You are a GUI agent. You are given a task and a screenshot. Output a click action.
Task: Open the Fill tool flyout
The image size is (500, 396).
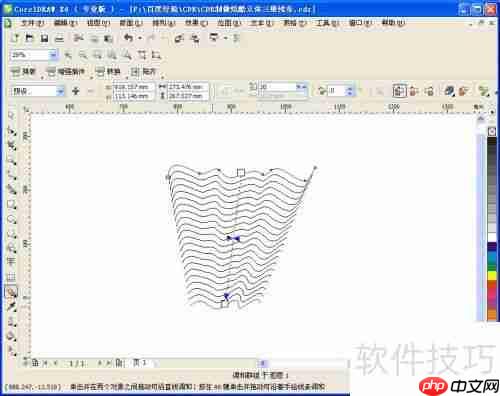pyautogui.click(x=12, y=336)
